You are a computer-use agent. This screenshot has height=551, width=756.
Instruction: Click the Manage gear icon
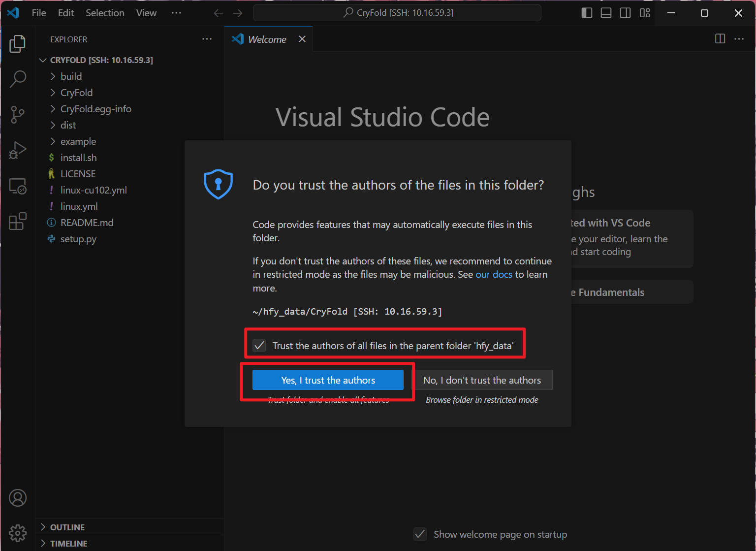point(18,533)
